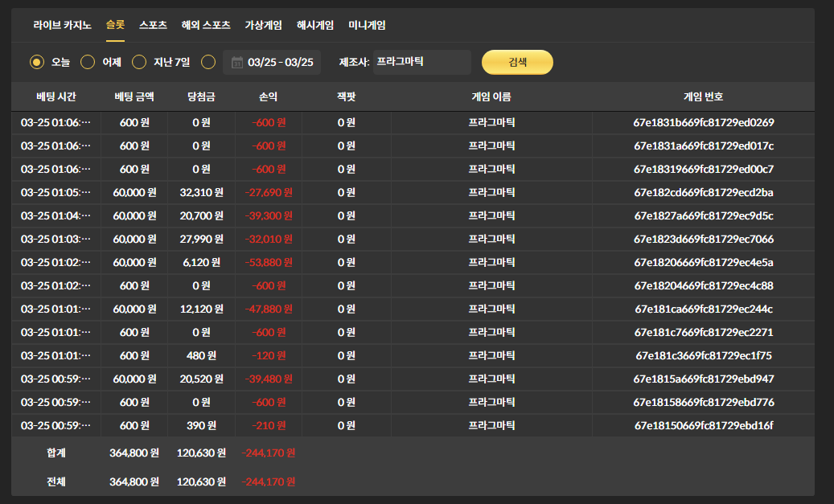The image size is (834, 504).
Task: Click the calendar icon in date field
Action: pyautogui.click(x=236, y=63)
